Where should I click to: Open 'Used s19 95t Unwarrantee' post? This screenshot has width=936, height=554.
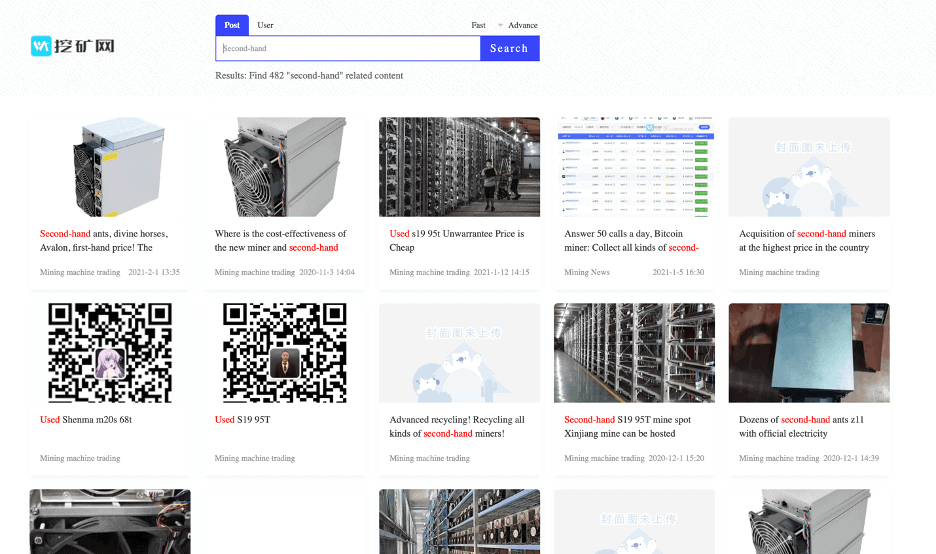click(x=457, y=241)
